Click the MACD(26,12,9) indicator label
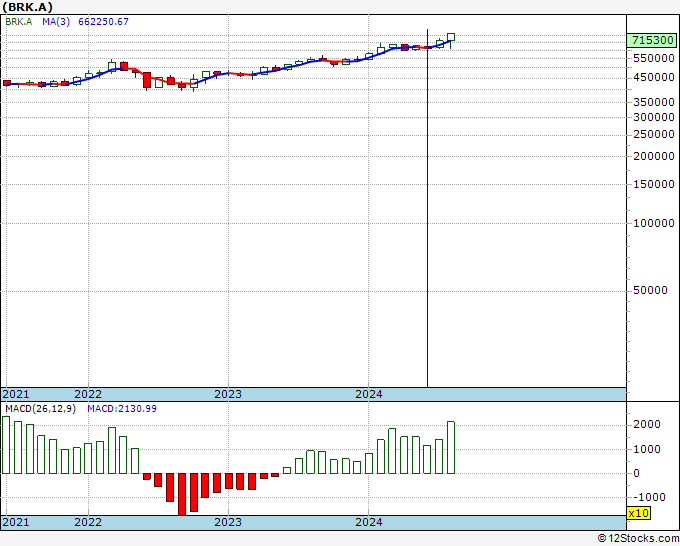Viewport: 680px width, 546px height. (40, 409)
